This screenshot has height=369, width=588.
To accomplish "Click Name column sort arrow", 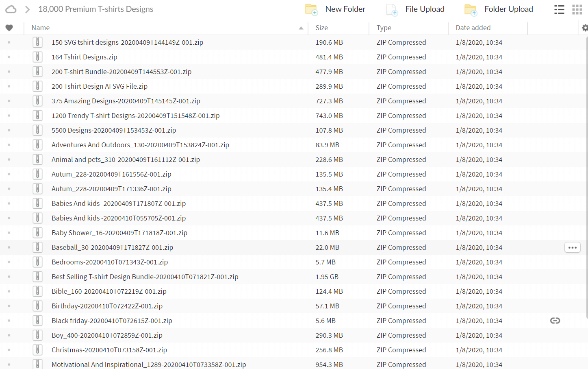I will pos(301,28).
